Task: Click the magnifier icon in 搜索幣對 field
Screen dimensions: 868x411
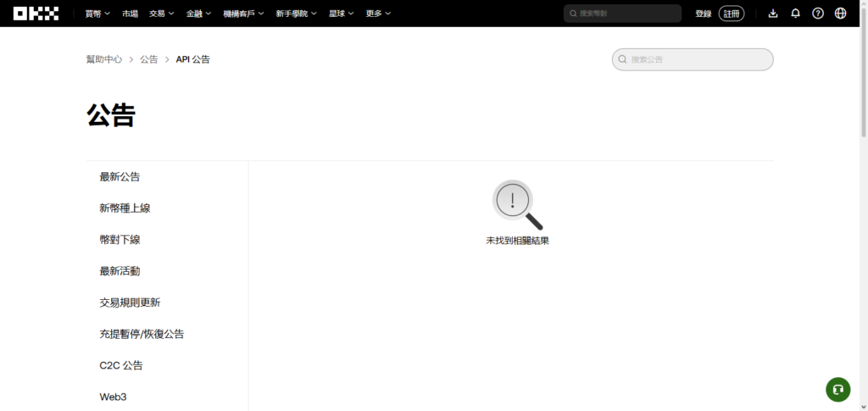Action: coord(574,14)
